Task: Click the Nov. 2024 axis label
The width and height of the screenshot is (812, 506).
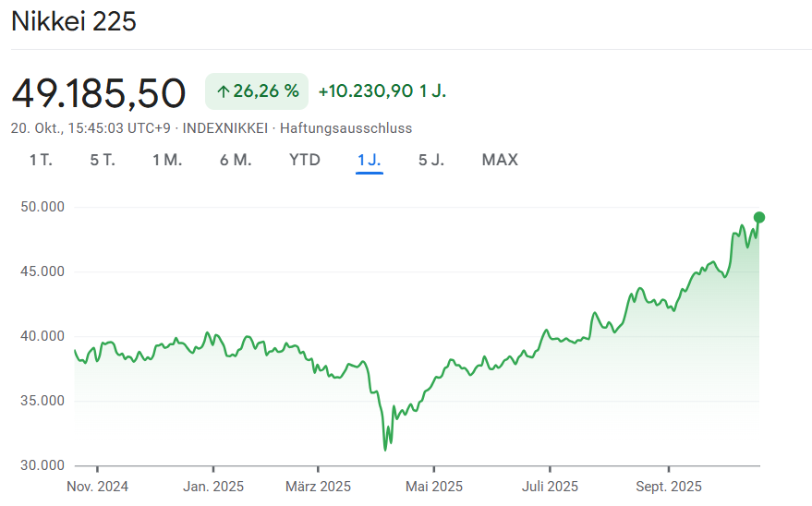Action: [x=98, y=486]
